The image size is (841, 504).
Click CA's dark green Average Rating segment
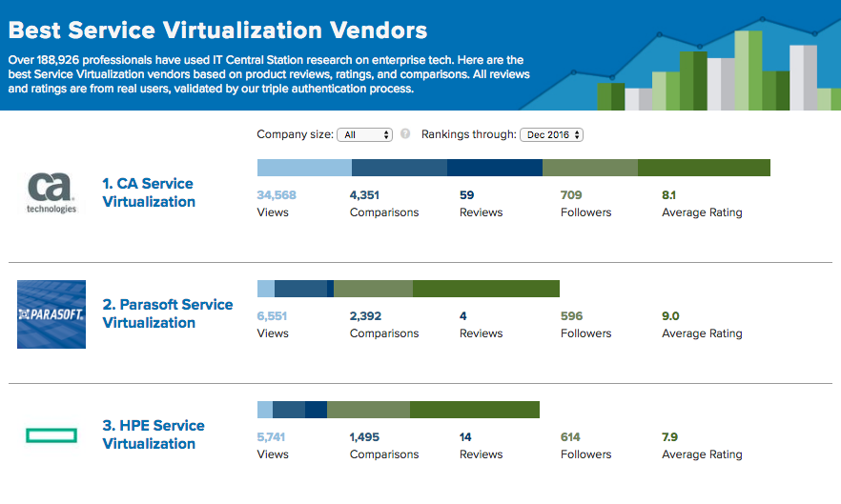click(705, 168)
